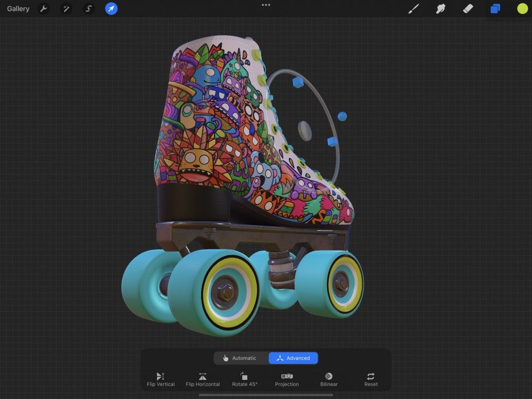Enable Advanced transform mode
Viewport: 532px width, 399px height.
click(293, 358)
